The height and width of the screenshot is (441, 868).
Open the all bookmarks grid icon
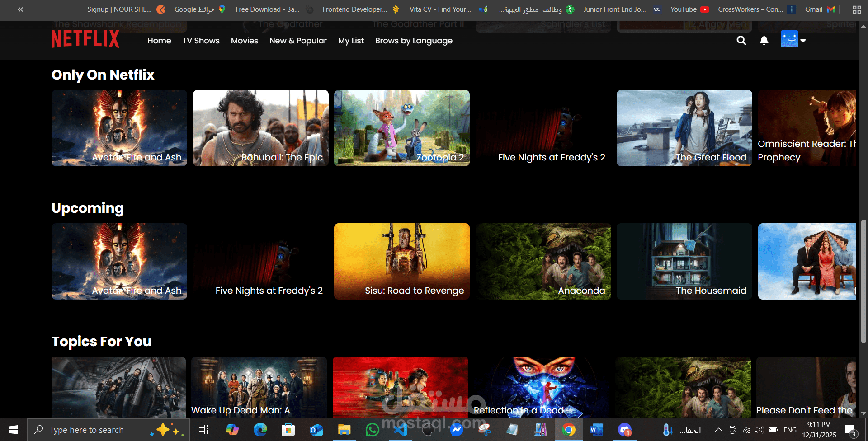pyautogui.click(x=856, y=9)
